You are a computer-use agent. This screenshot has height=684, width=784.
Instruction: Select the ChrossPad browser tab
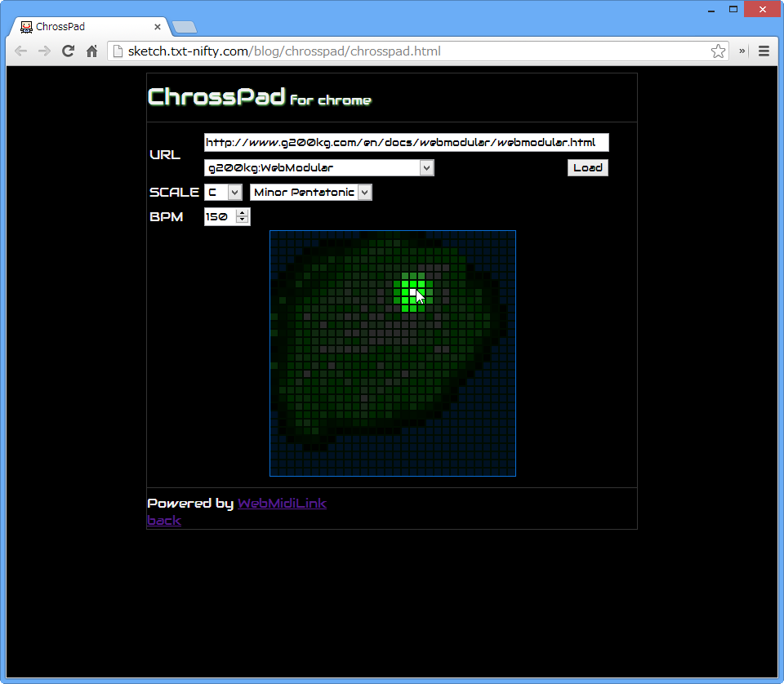click(90, 26)
